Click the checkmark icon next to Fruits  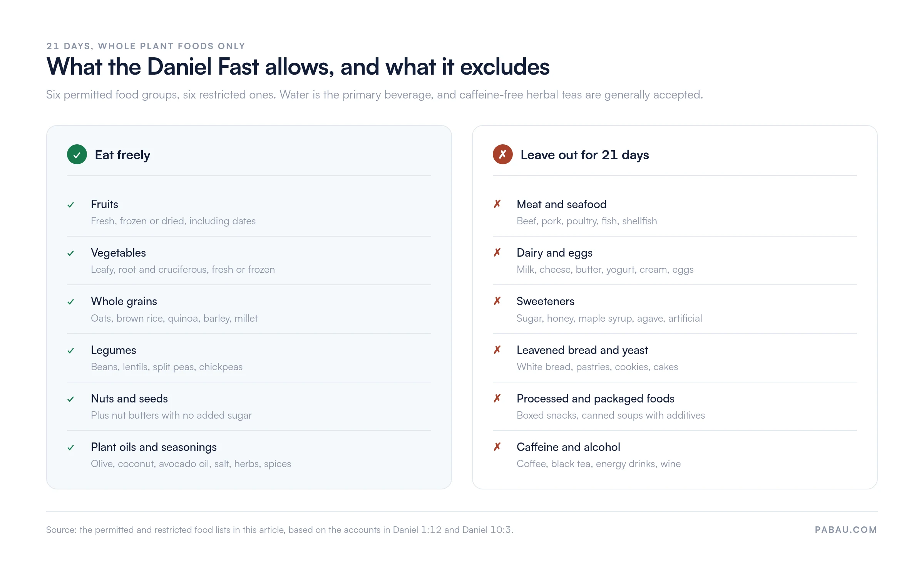[x=71, y=205]
